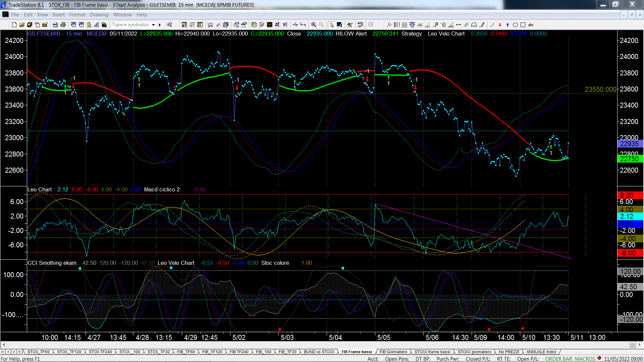Screen dimensions: 644x362
Task: Open the Format menu
Action: click(77, 15)
